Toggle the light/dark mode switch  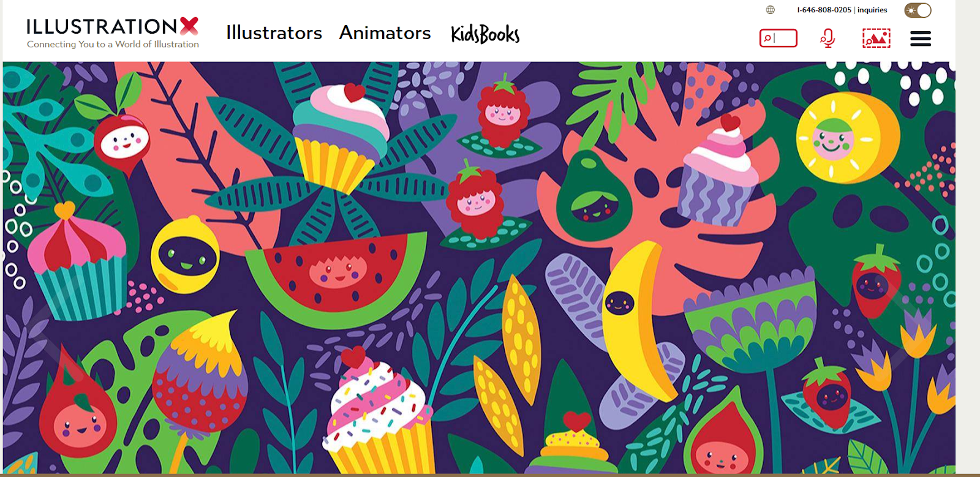click(x=918, y=10)
